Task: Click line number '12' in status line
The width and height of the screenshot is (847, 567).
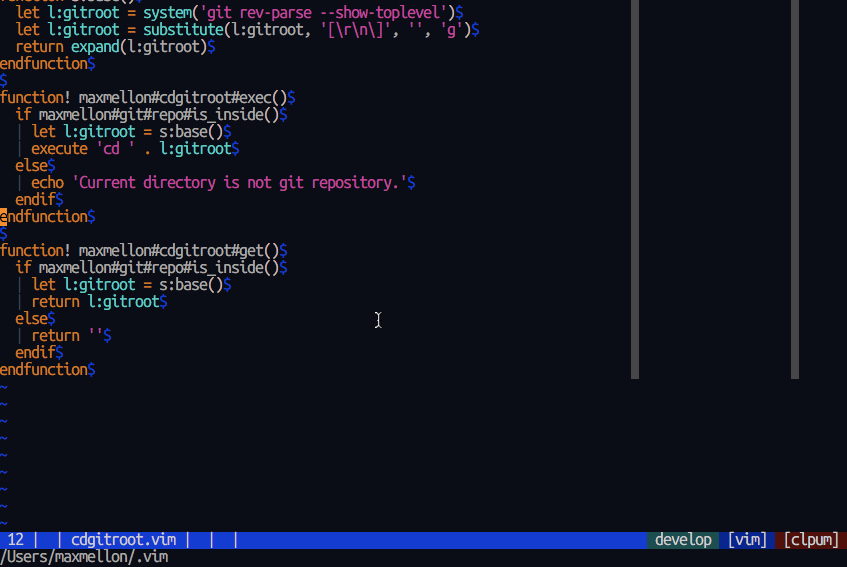Action: pyautogui.click(x=16, y=539)
